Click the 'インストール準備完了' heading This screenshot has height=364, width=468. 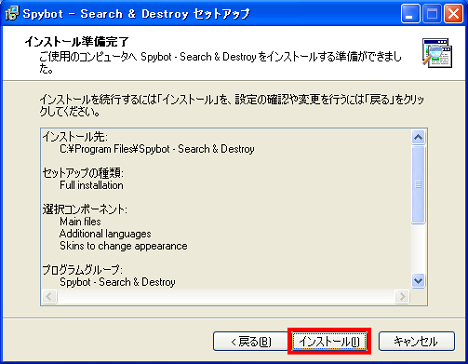tap(77, 42)
